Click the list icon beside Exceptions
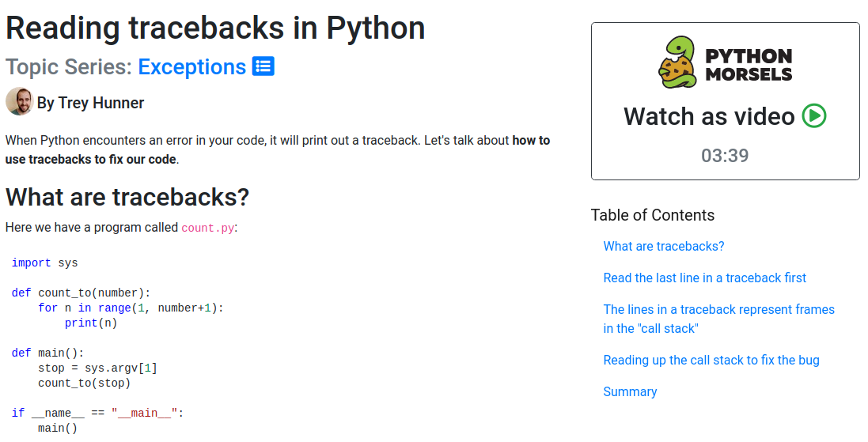 [x=263, y=66]
